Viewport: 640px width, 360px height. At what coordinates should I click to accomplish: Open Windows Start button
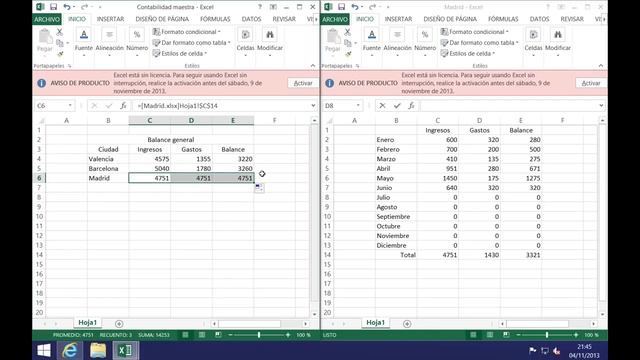44,350
